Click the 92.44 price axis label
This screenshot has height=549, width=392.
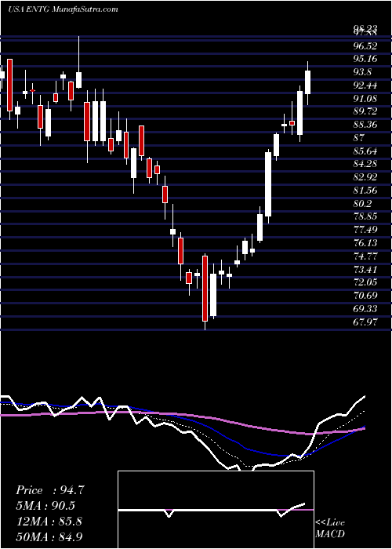pyautogui.click(x=366, y=85)
